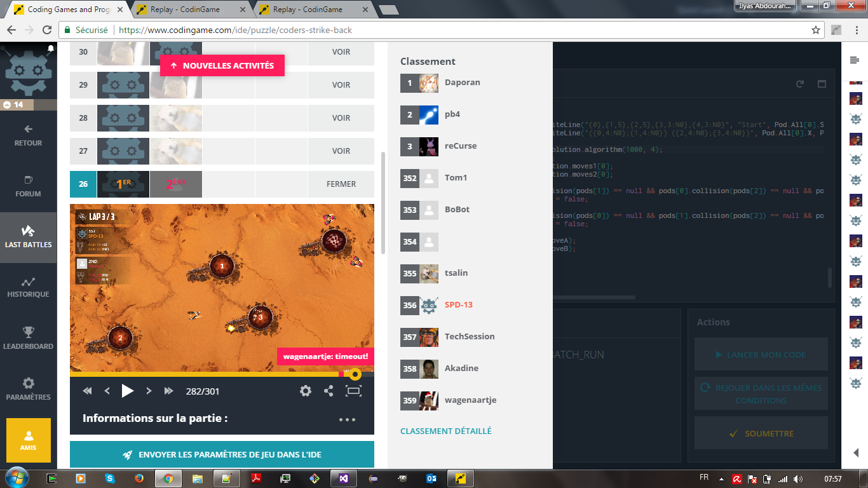Open the AMIS friends button
Viewport: 868px width, 488px height.
point(28,440)
